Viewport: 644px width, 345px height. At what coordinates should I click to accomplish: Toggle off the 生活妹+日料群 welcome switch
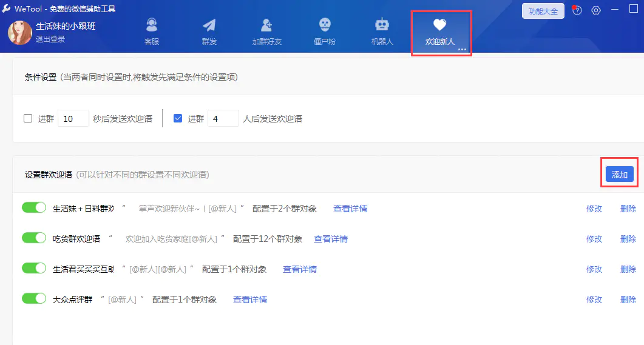34,207
